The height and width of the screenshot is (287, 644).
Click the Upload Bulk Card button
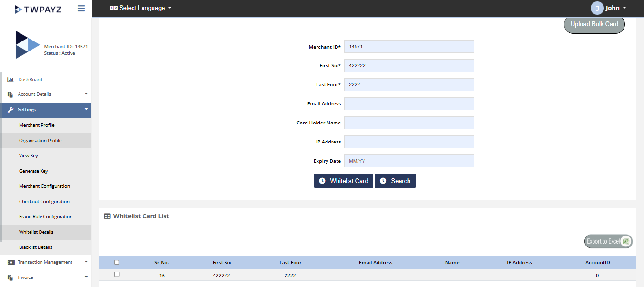(594, 24)
